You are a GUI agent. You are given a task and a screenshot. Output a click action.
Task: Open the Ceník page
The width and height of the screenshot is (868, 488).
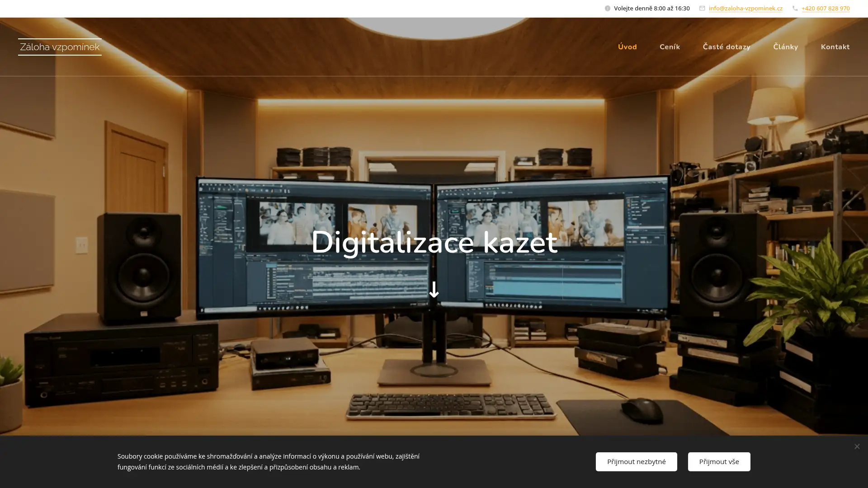[x=670, y=47]
